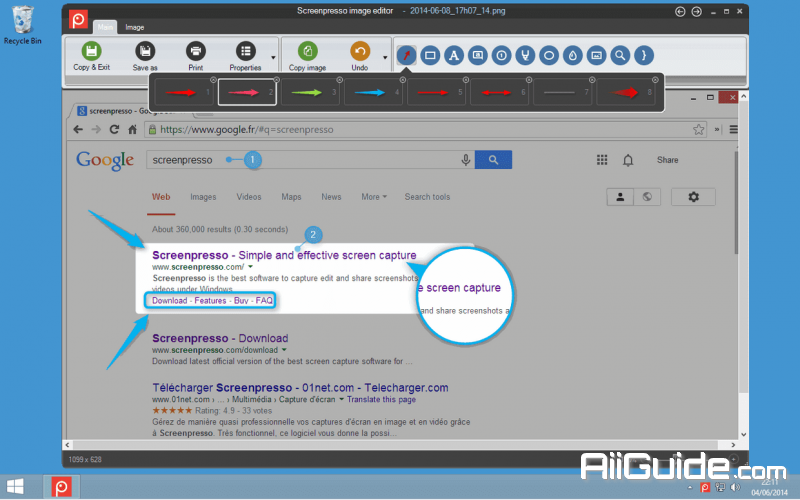Choose blue arrow preset 4
The height and width of the screenshot is (500, 800).
(x=373, y=92)
